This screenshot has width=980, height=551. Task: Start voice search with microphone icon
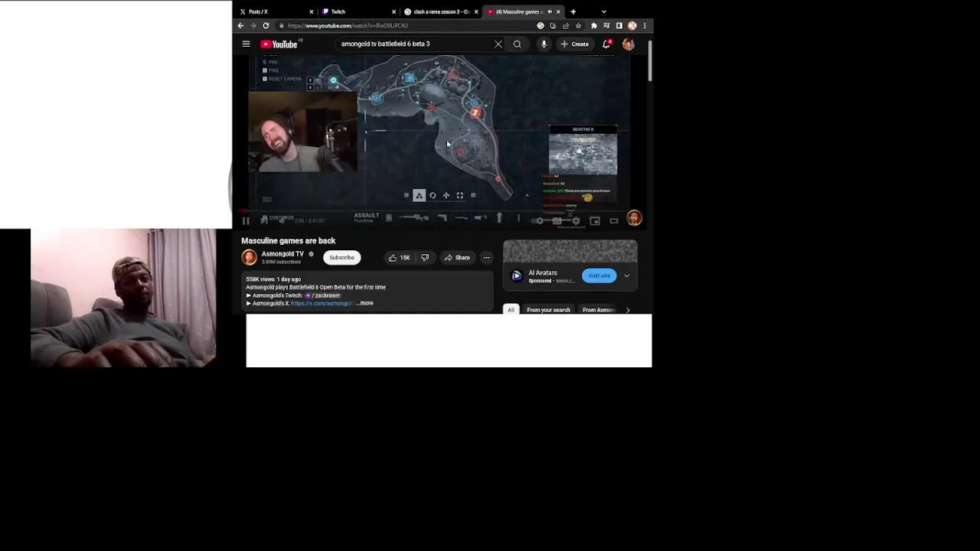(x=544, y=44)
